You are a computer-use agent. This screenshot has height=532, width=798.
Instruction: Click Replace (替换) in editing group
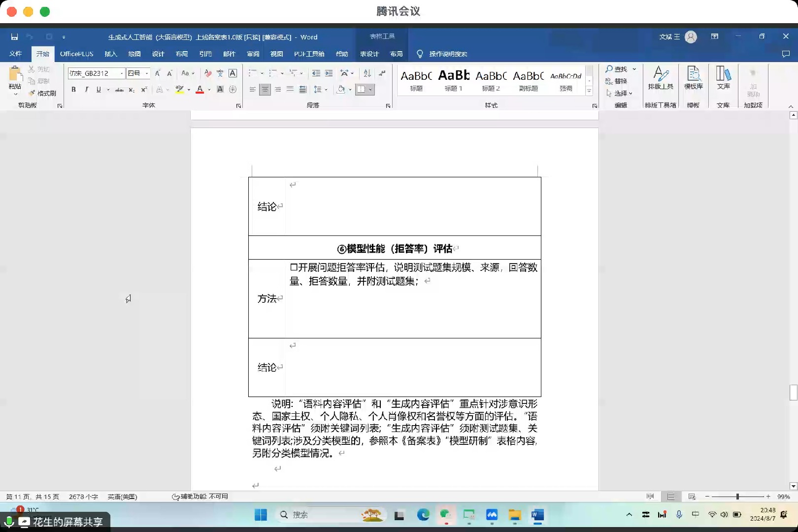click(x=617, y=81)
